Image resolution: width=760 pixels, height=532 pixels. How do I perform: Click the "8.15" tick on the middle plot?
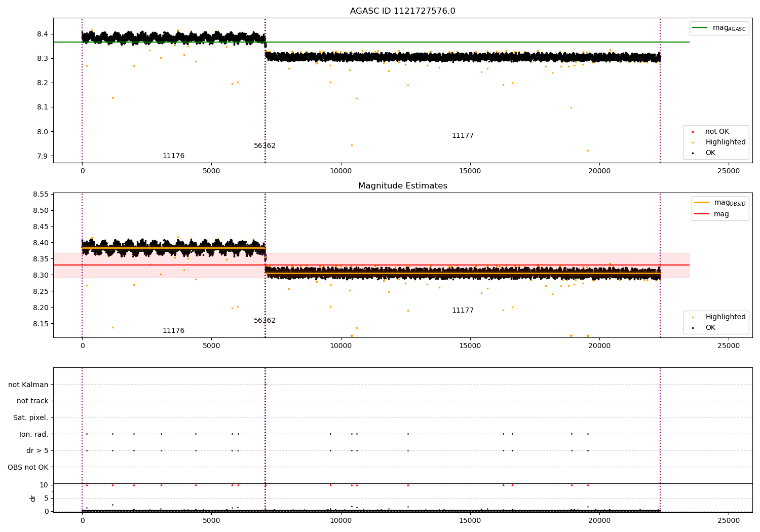pos(41,324)
